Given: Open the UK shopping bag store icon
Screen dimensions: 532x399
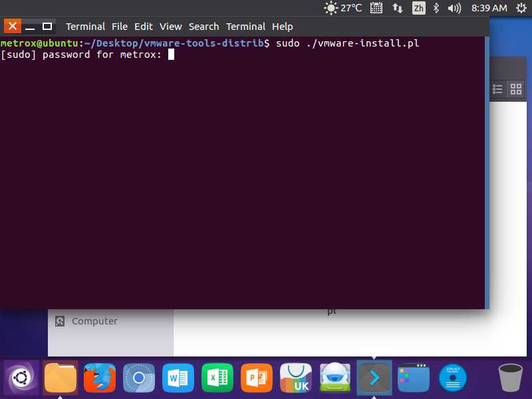Looking at the screenshot, I should pos(295,378).
